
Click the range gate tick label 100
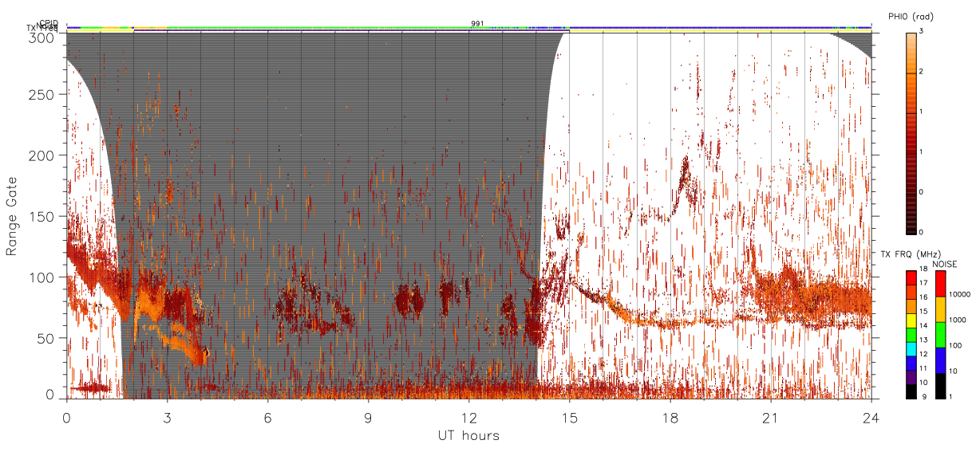tap(42, 277)
